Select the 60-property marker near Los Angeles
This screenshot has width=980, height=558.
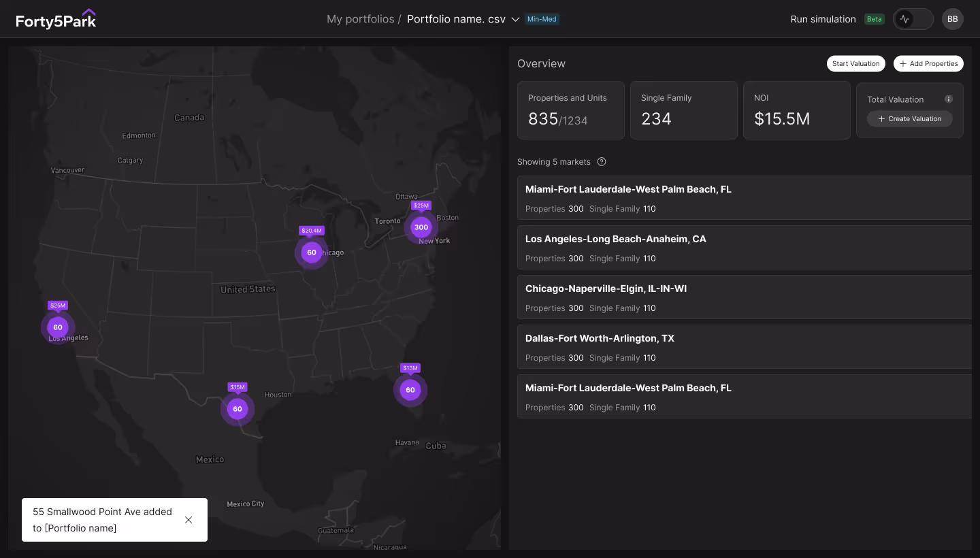tap(58, 327)
